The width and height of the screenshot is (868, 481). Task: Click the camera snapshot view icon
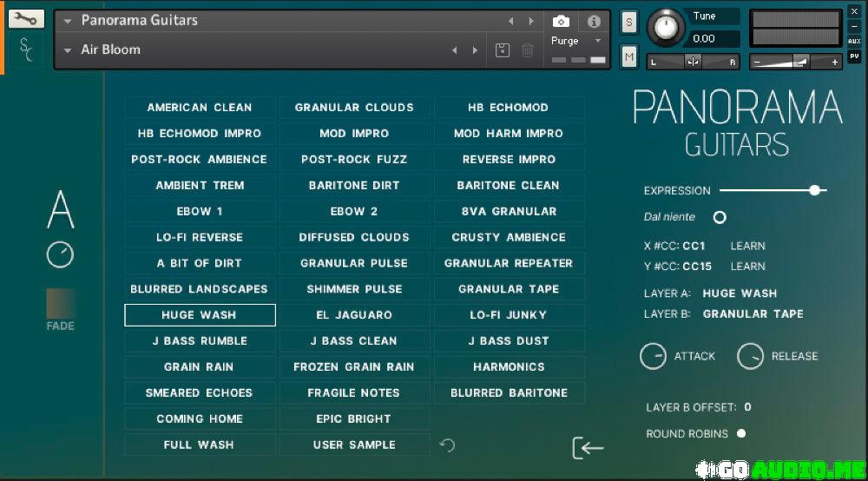(x=561, y=21)
